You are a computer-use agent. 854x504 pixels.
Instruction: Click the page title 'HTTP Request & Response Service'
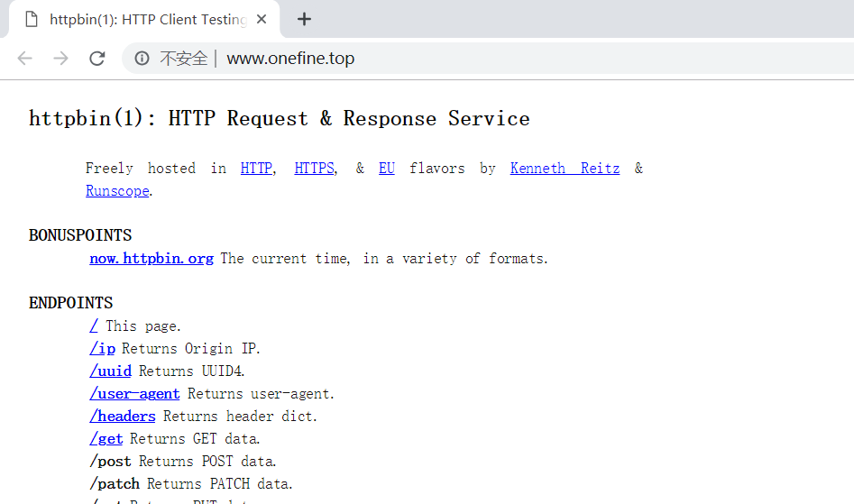click(x=349, y=118)
